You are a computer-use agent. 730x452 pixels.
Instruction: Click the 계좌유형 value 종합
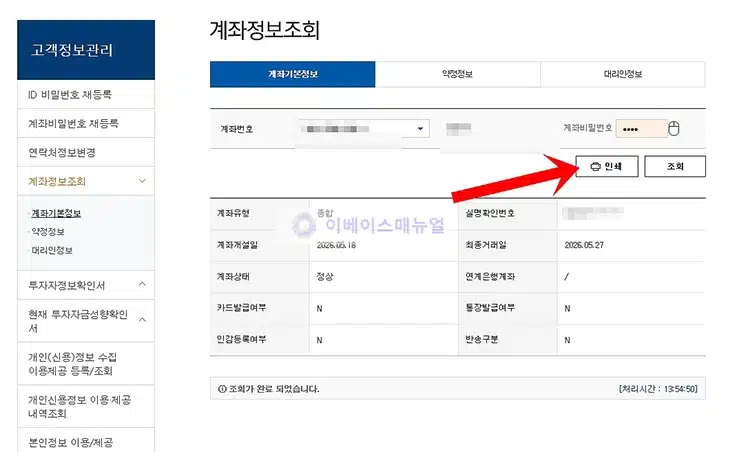point(324,213)
